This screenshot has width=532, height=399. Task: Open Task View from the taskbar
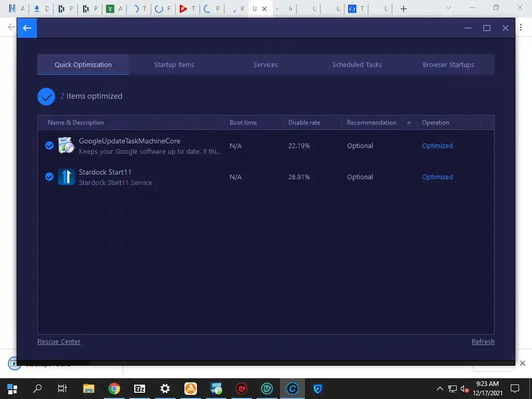point(62,389)
